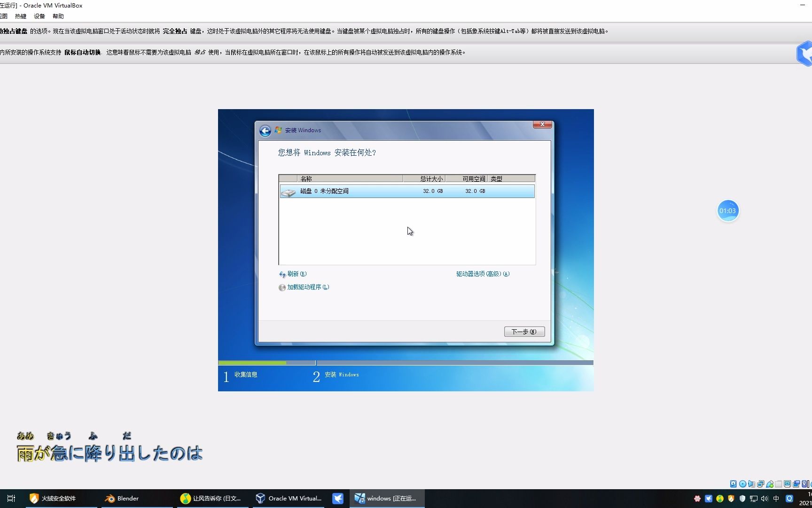812x508 pixels.
Task: Open the display indicator in the VirtualBox status bar
Action: pyautogui.click(x=787, y=484)
